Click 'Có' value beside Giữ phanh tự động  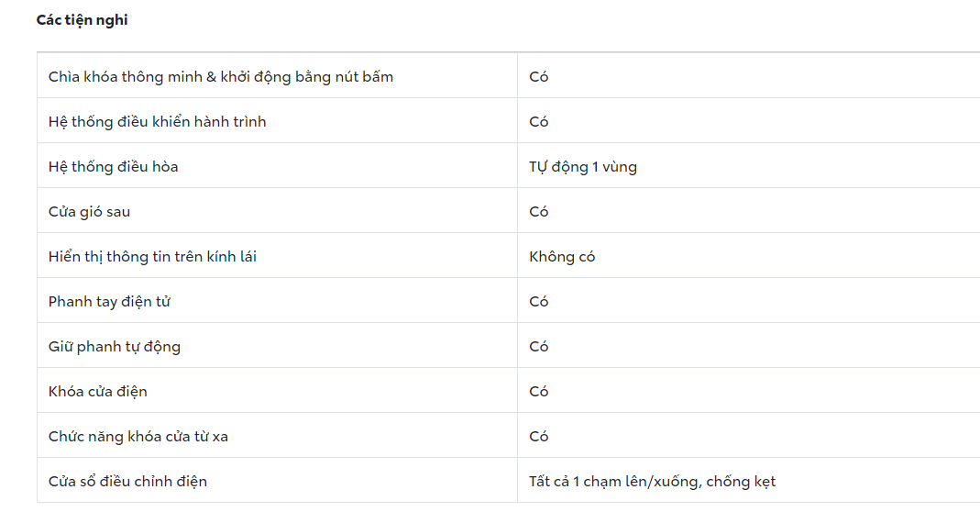[x=539, y=347]
